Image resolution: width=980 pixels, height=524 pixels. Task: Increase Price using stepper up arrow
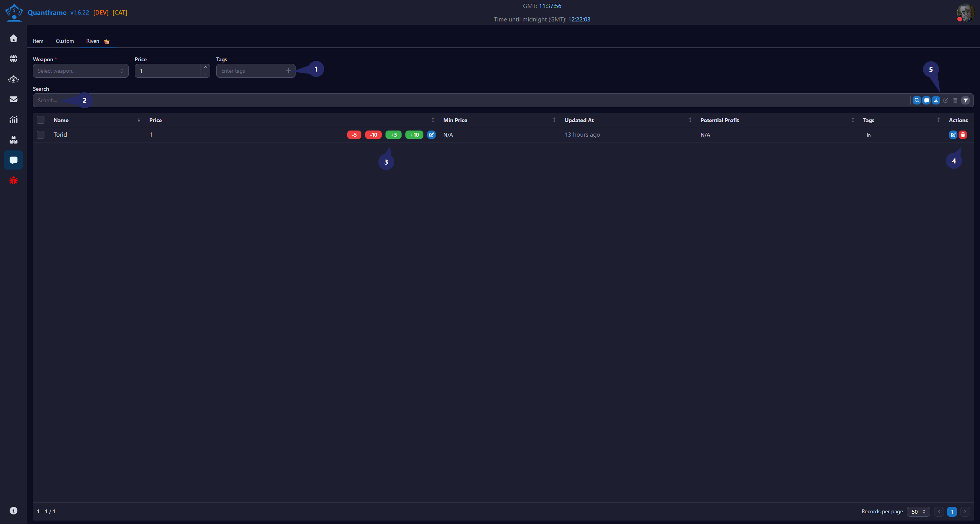pyautogui.click(x=206, y=67)
